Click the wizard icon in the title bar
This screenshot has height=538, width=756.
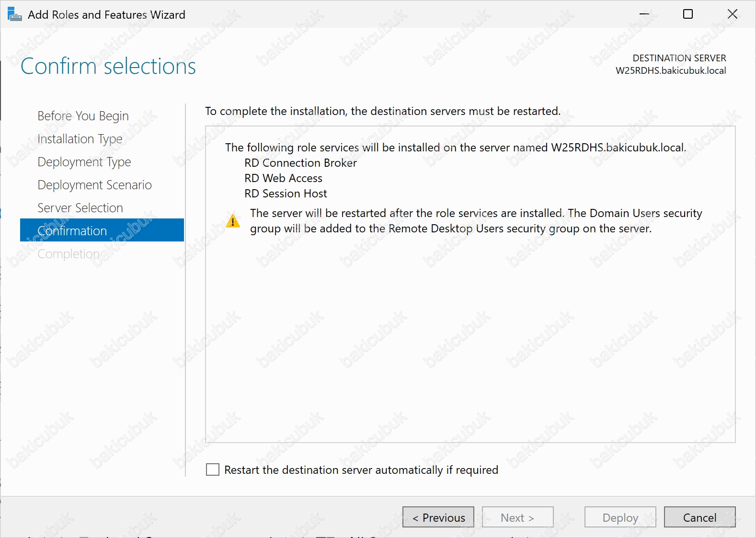pyautogui.click(x=14, y=14)
